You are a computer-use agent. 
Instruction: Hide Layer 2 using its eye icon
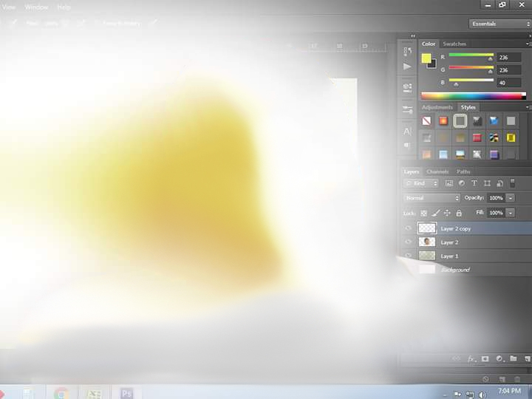[408, 242]
